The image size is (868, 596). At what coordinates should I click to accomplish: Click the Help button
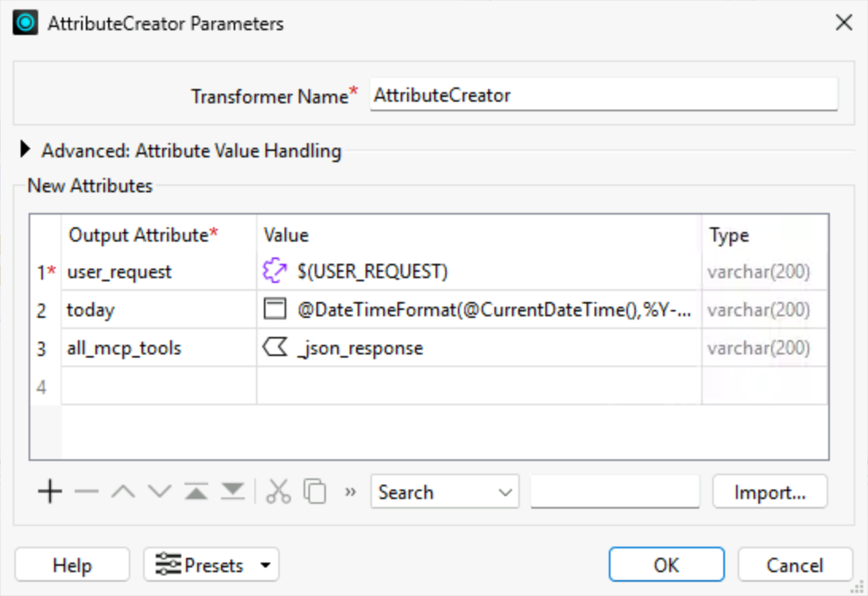(x=72, y=565)
